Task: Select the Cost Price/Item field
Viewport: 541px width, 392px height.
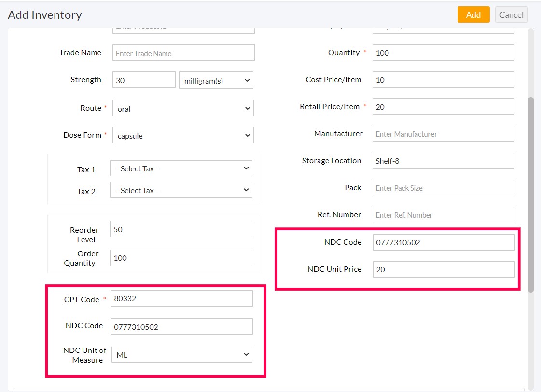Action: (443, 80)
